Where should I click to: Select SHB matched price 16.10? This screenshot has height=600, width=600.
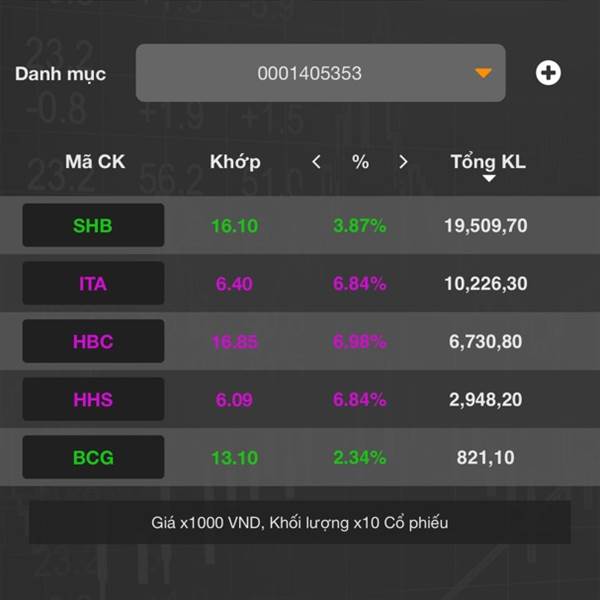tap(235, 225)
